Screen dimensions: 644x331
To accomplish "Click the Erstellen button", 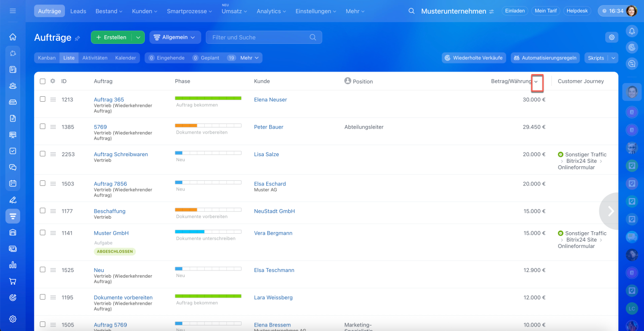I will coord(111,37).
